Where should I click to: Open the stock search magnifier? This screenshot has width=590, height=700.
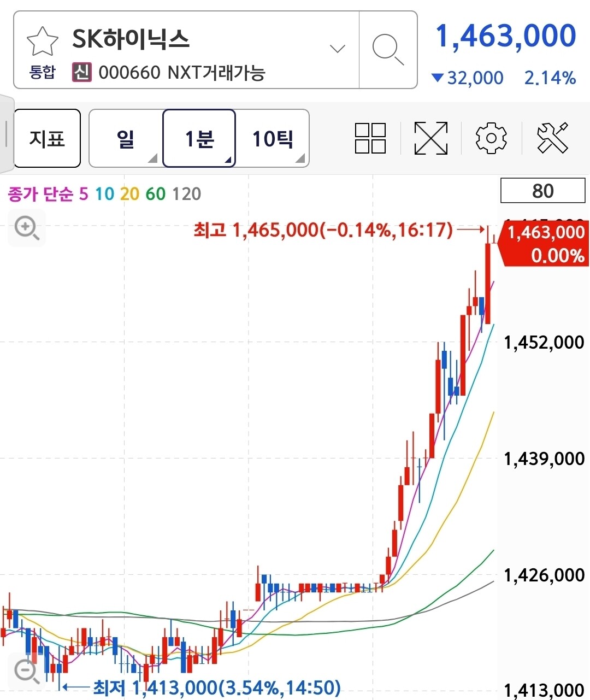(388, 49)
